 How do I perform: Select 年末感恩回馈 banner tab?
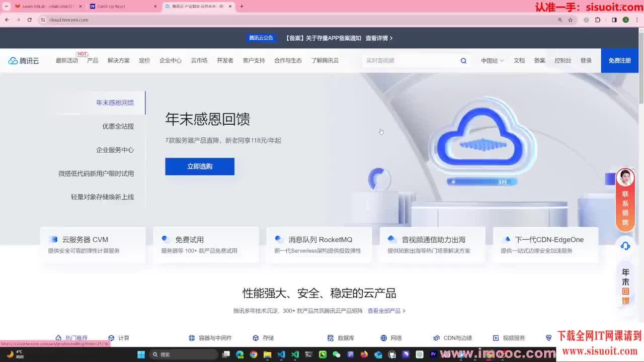pyautogui.click(x=115, y=103)
